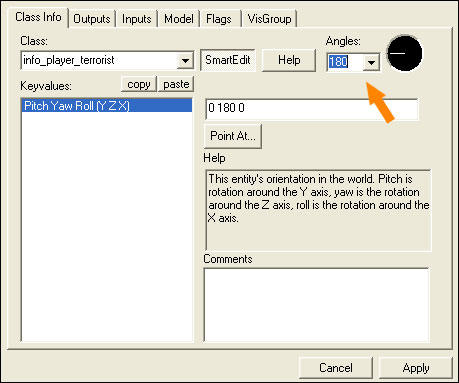The height and width of the screenshot is (383, 459).
Task: Switch to the Class Info tab
Action: (x=38, y=17)
